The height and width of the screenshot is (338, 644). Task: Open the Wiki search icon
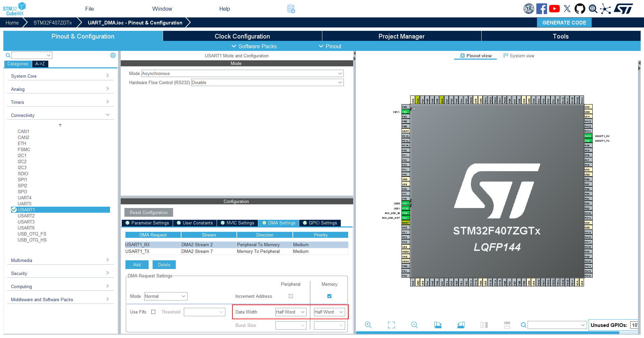point(593,9)
